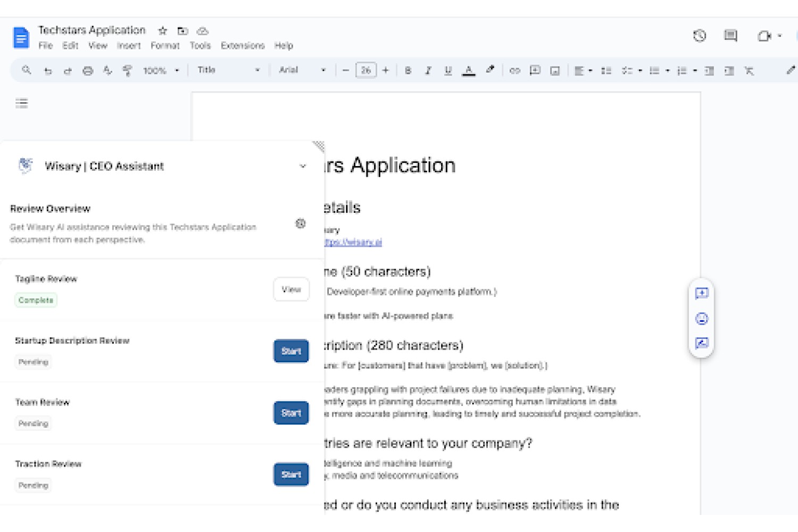Viewport: 798px width, 532px height.
Task: Insert an image from toolbar
Action: pyautogui.click(x=555, y=71)
